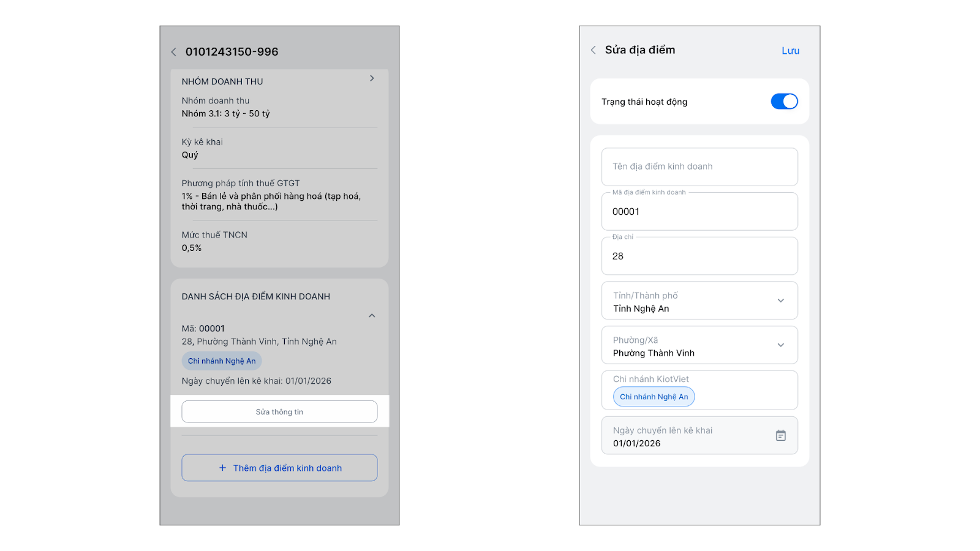Open the NHÓM DOANH THU section header
Viewport: 980px width, 551px height.
pos(222,81)
